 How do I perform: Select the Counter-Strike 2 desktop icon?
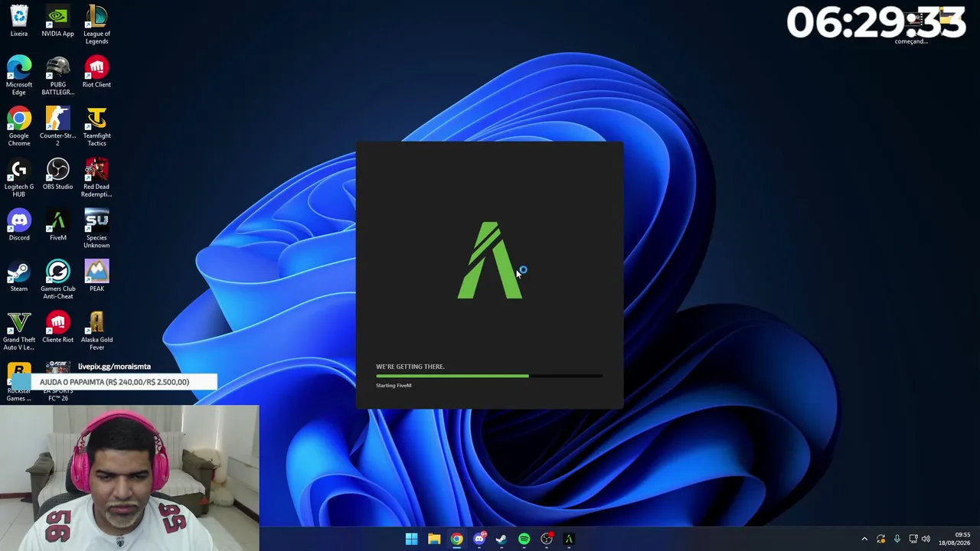(x=57, y=127)
